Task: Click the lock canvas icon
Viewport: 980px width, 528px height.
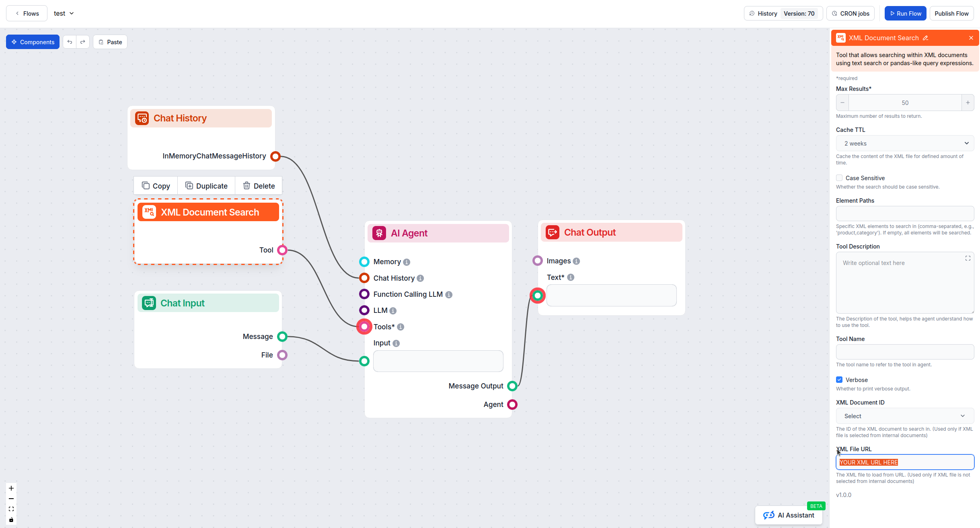Action: pyautogui.click(x=11, y=520)
